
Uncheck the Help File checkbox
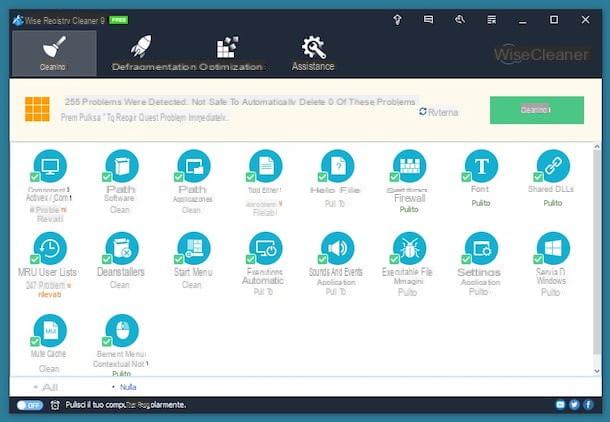point(323,177)
